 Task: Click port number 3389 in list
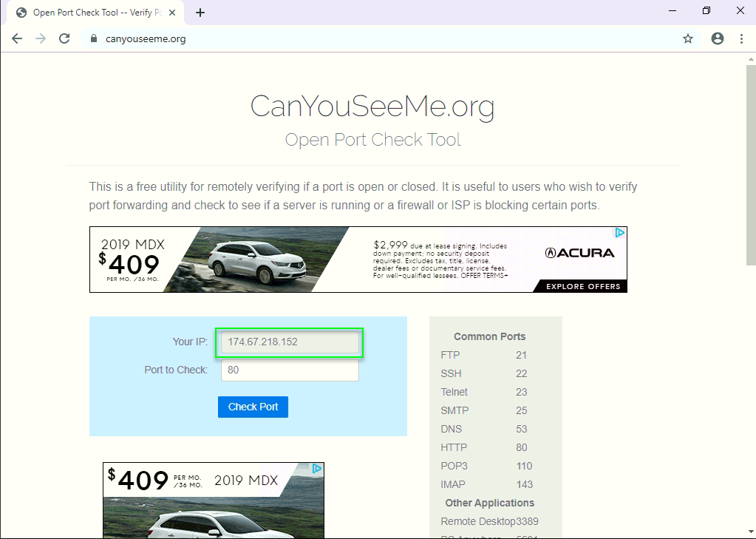[x=527, y=522]
